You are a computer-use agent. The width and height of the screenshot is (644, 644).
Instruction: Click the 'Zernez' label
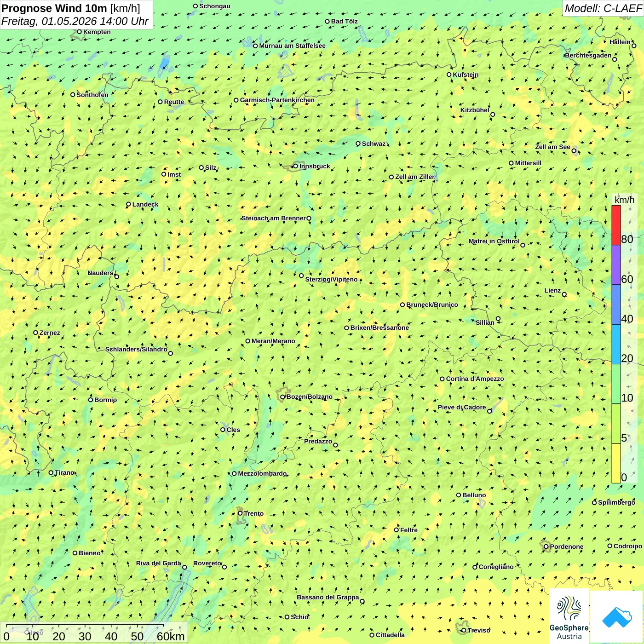(x=50, y=333)
